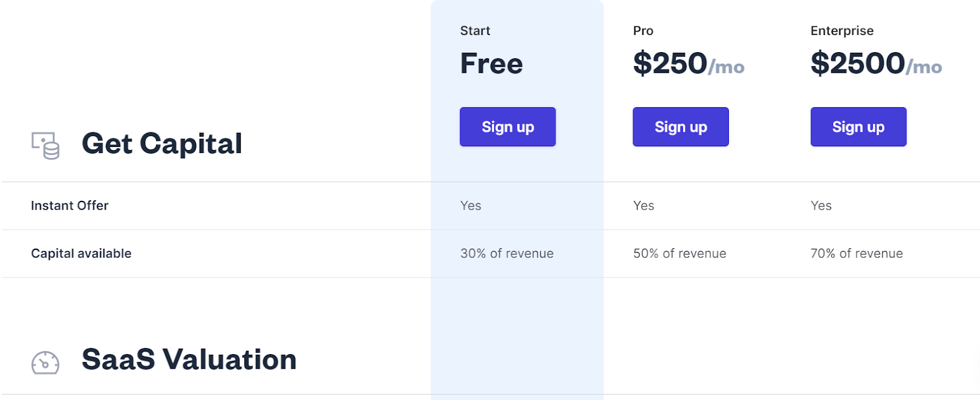The image size is (980, 400).
Task: Select the Capital available row label
Action: 81,254
